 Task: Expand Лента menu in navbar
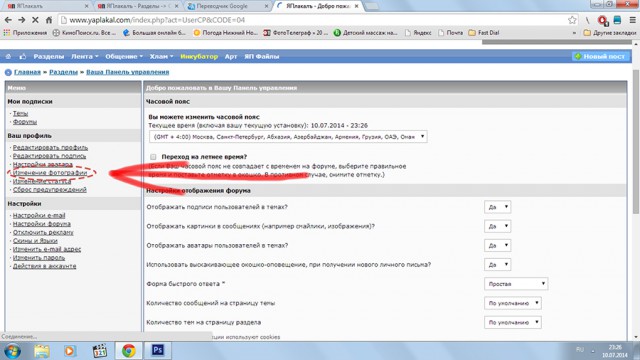[x=84, y=56]
